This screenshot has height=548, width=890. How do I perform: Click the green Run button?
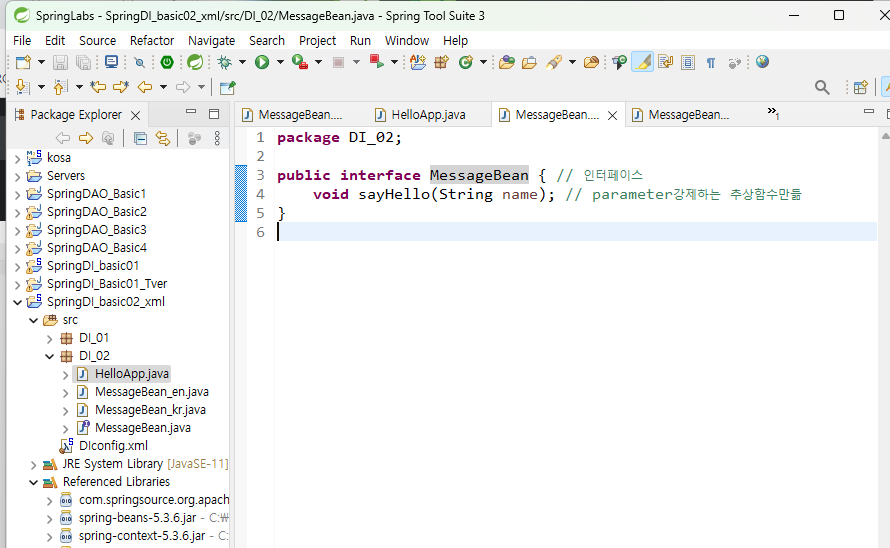[262, 62]
